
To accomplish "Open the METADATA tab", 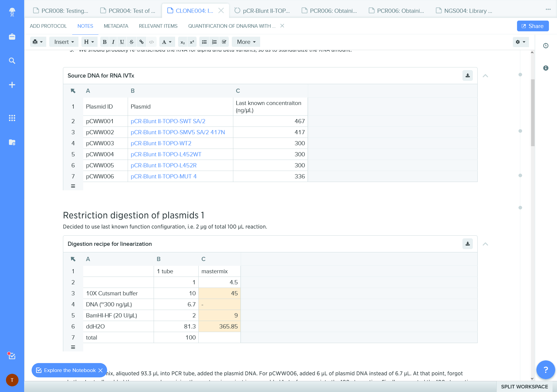I will [x=116, y=26].
